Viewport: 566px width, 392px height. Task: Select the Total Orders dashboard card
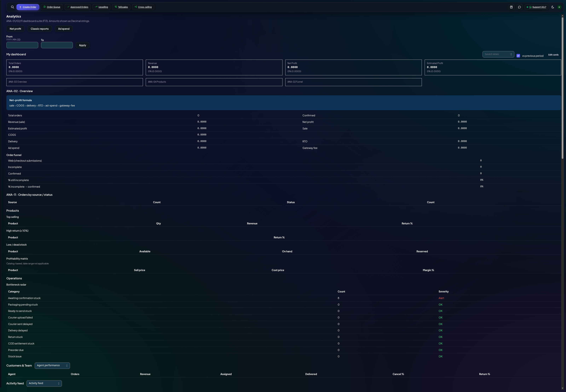click(x=74, y=67)
